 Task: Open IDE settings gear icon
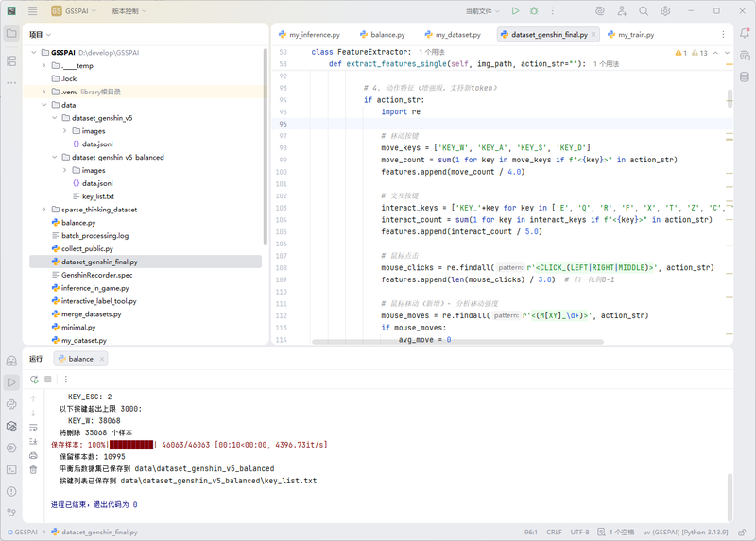point(665,11)
